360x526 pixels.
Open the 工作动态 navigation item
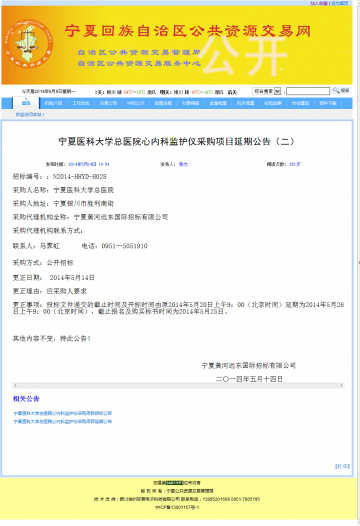point(81,103)
